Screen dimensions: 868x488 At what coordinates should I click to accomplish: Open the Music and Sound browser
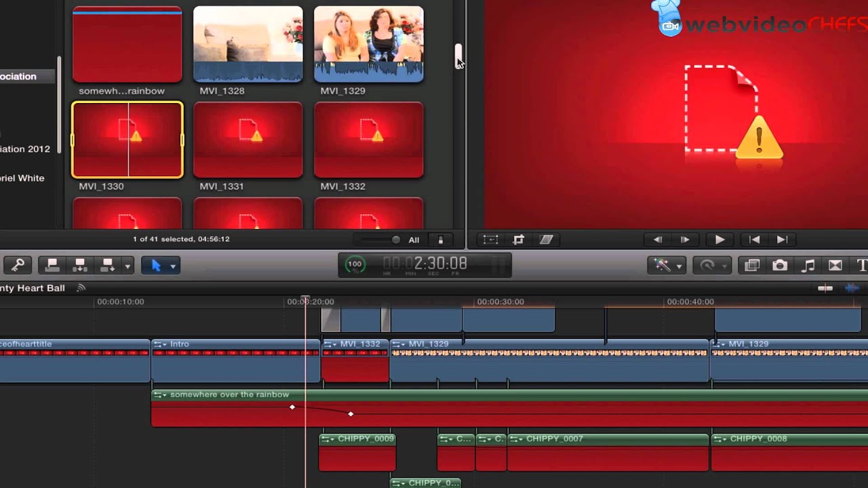(x=808, y=266)
